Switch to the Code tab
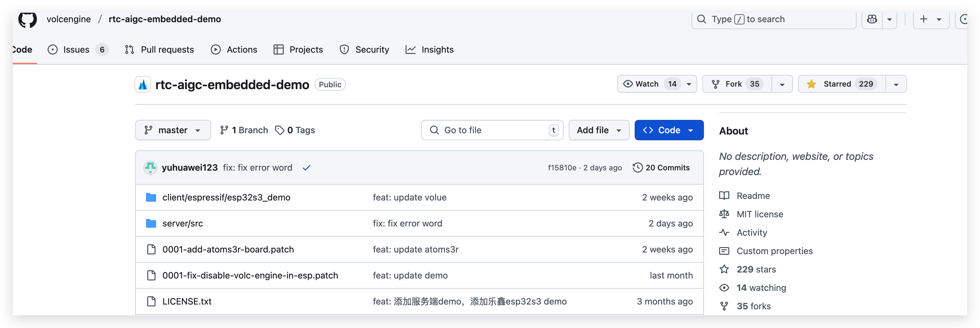 click(x=22, y=49)
